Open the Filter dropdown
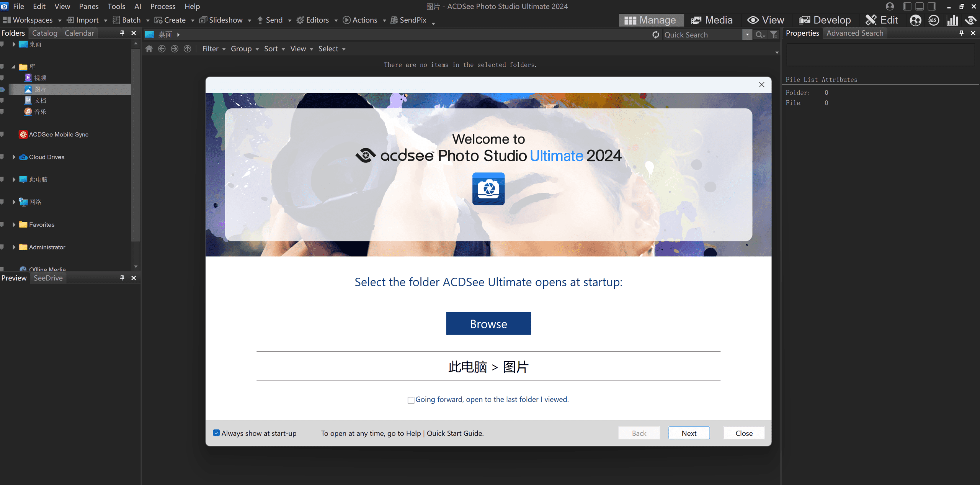This screenshot has height=485, width=980. (x=214, y=49)
